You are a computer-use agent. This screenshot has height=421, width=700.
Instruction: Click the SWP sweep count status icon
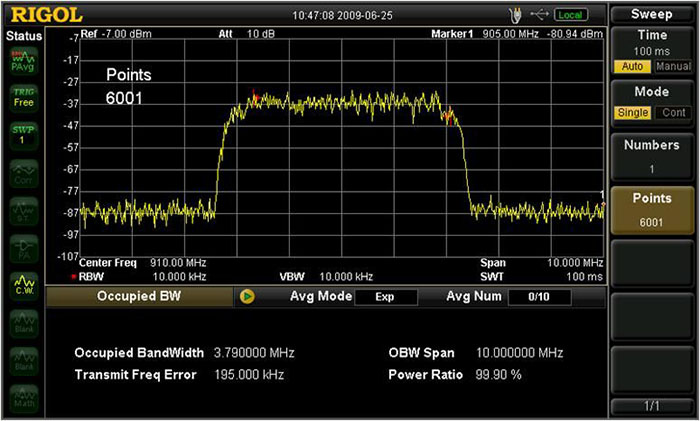point(21,135)
